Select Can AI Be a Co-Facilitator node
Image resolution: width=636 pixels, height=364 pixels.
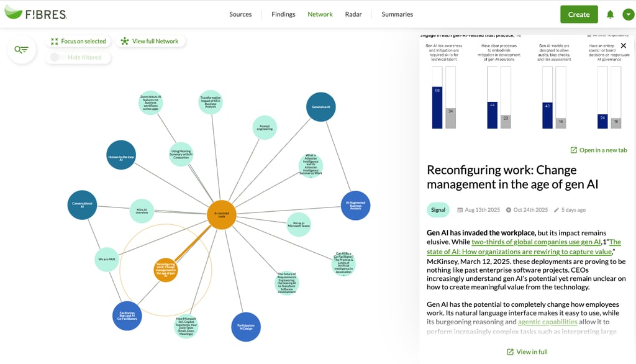click(x=343, y=263)
